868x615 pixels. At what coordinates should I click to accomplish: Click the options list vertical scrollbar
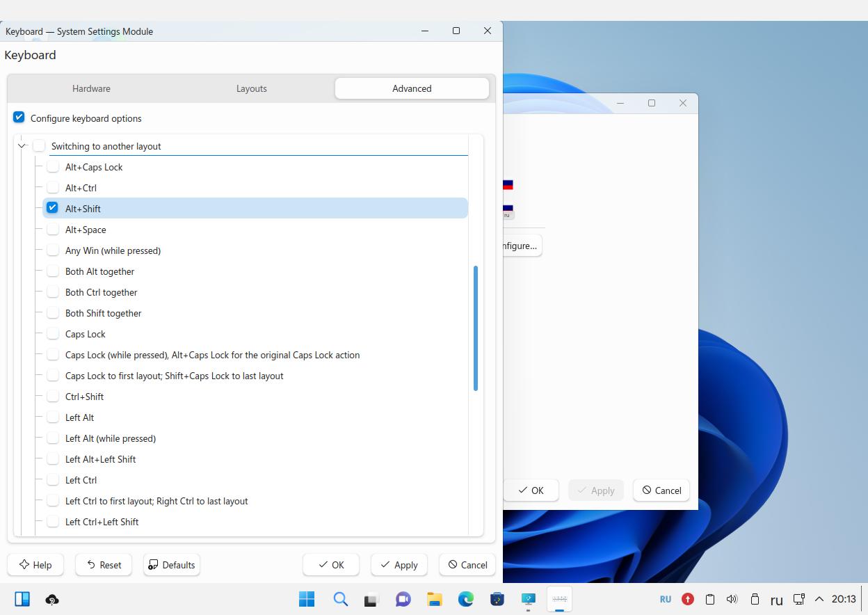476,328
